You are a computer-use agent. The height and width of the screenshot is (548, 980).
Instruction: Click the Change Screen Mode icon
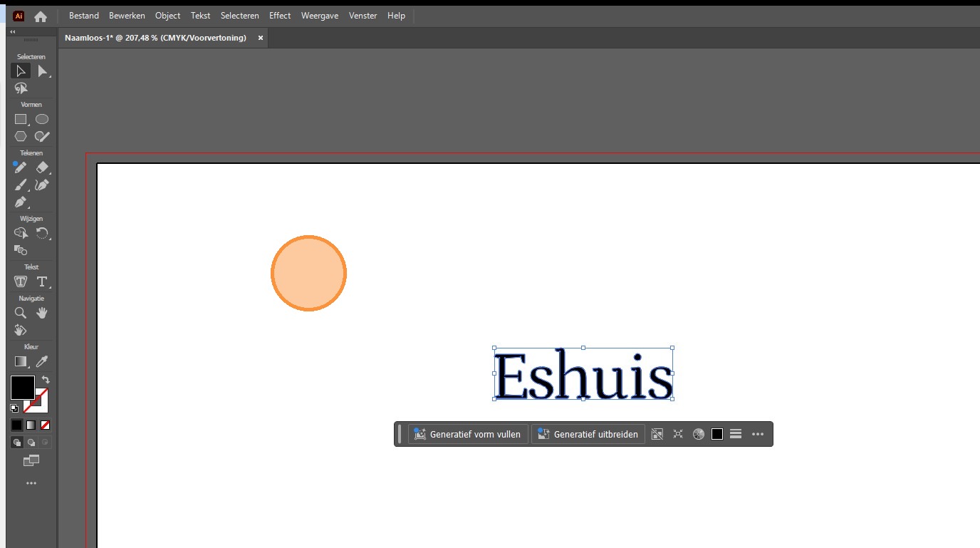tap(31, 461)
